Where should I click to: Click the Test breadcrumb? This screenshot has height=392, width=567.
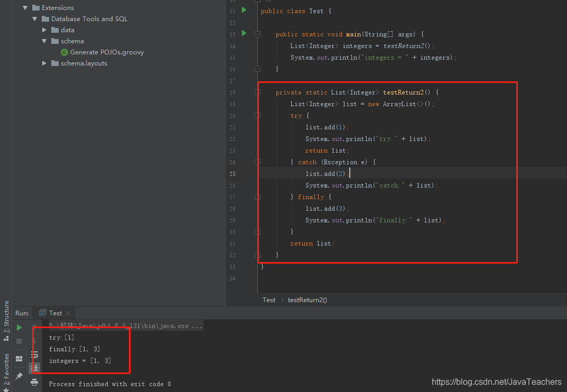click(x=268, y=300)
